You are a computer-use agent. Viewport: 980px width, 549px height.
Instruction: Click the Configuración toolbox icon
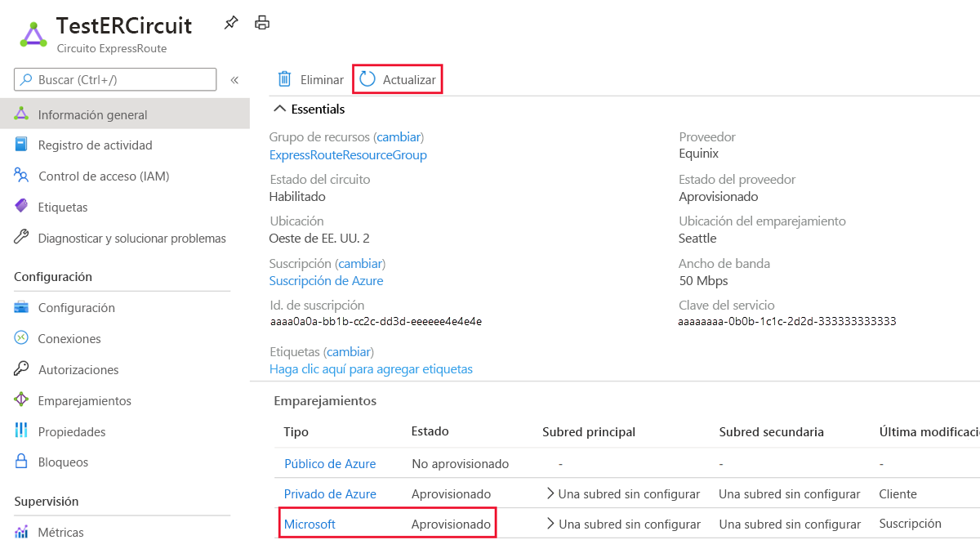(x=22, y=307)
